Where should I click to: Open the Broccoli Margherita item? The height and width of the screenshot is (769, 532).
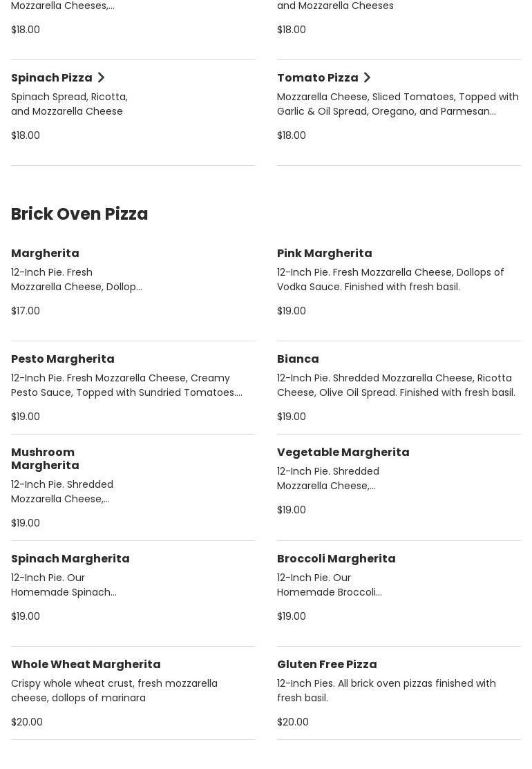pos(336,559)
